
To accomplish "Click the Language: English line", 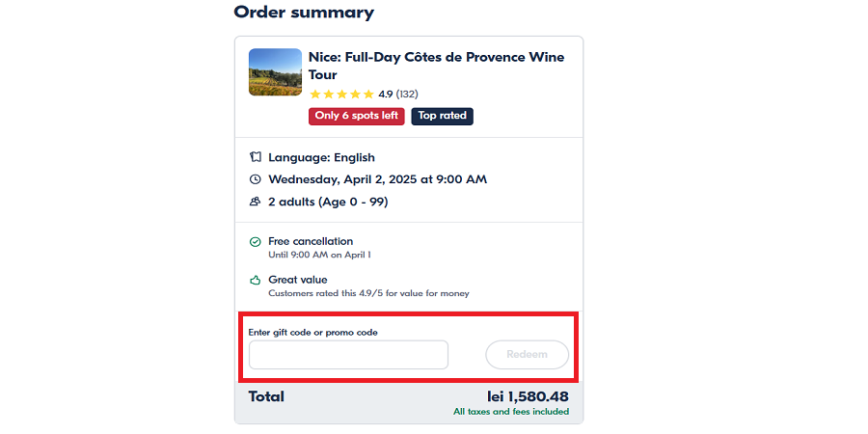I will [321, 157].
